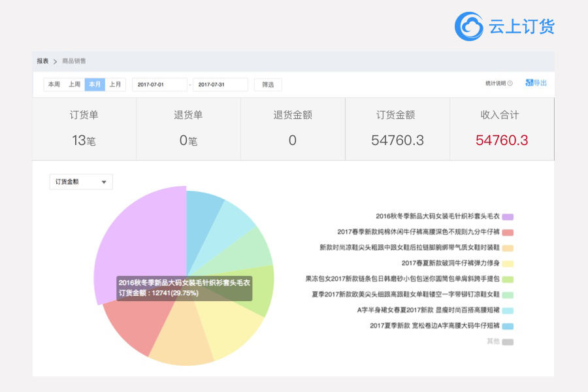Image resolution: width=588 pixels, height=392 pixels.
Task: Click the 订货单 13笔 summary card
Action: tap(84, 129)
